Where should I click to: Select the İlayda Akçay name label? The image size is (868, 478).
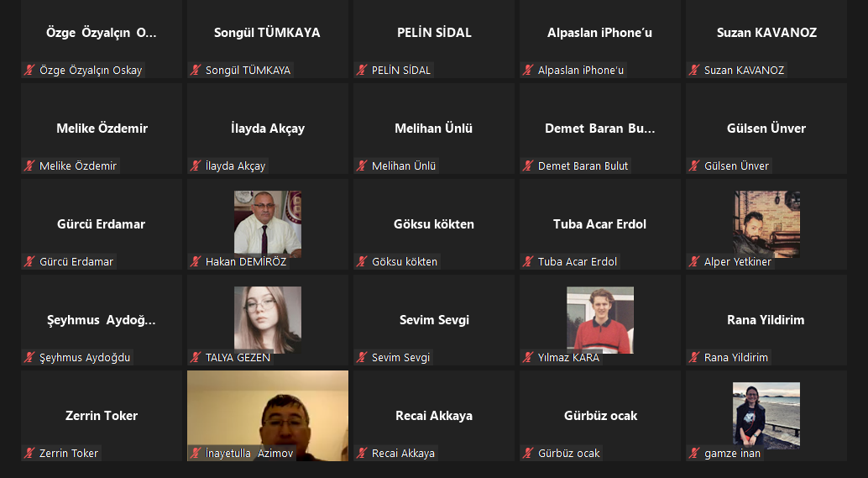click(x=235, y=165)
